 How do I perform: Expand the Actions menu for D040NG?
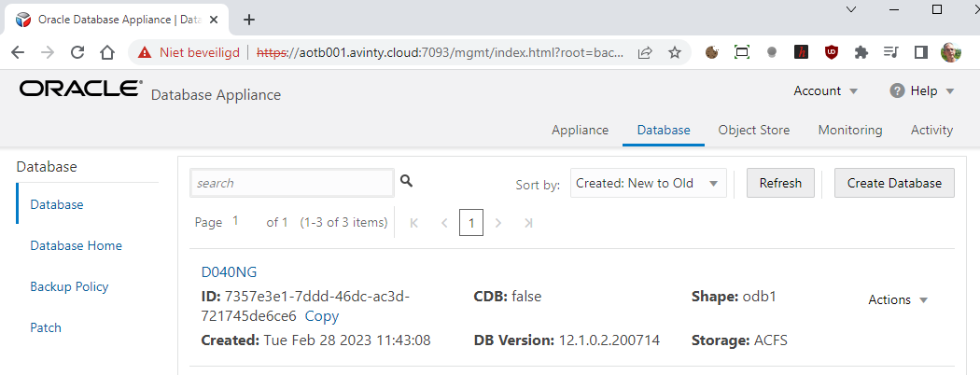point(898,299)
